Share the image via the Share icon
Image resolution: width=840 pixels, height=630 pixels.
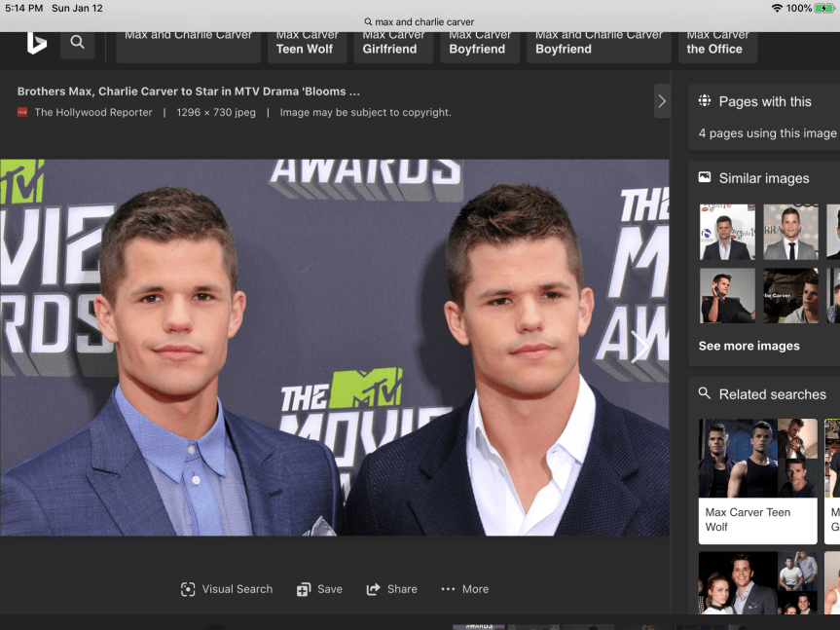[x=373, y=589]
